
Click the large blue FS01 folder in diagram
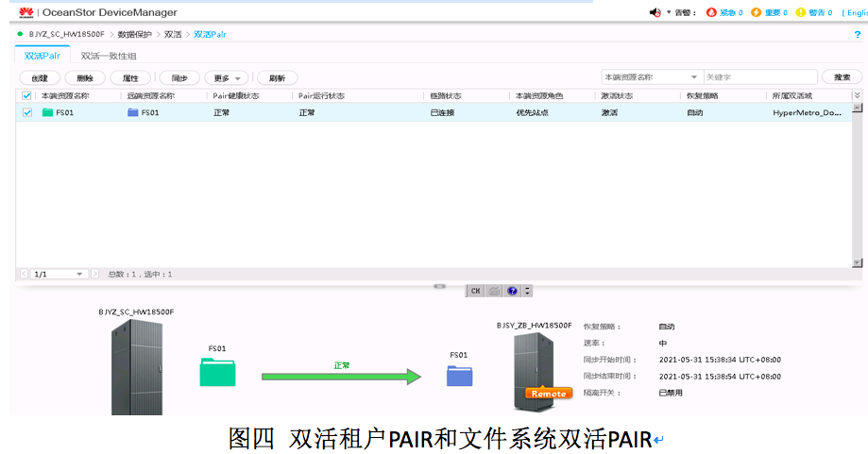[459, 376]
